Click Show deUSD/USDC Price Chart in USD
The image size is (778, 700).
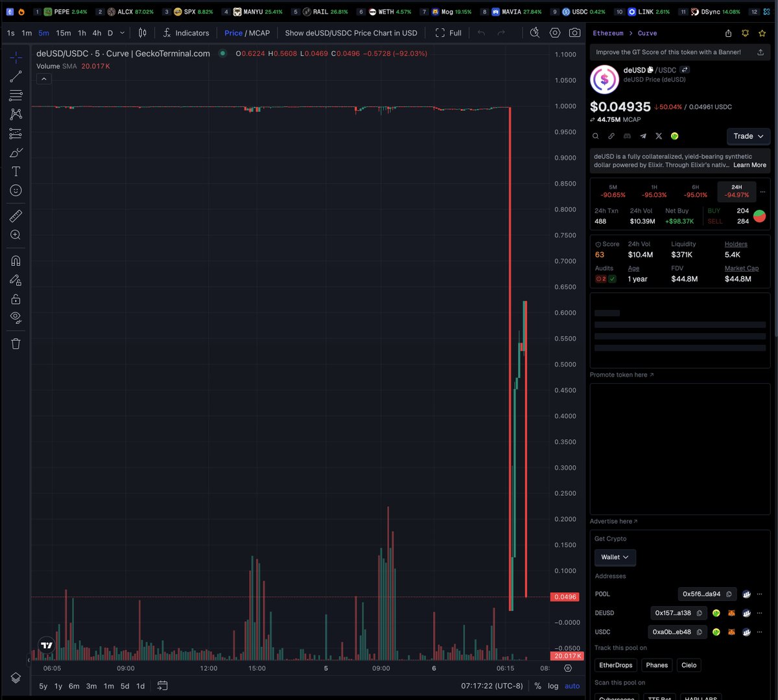tap(351, 33)
